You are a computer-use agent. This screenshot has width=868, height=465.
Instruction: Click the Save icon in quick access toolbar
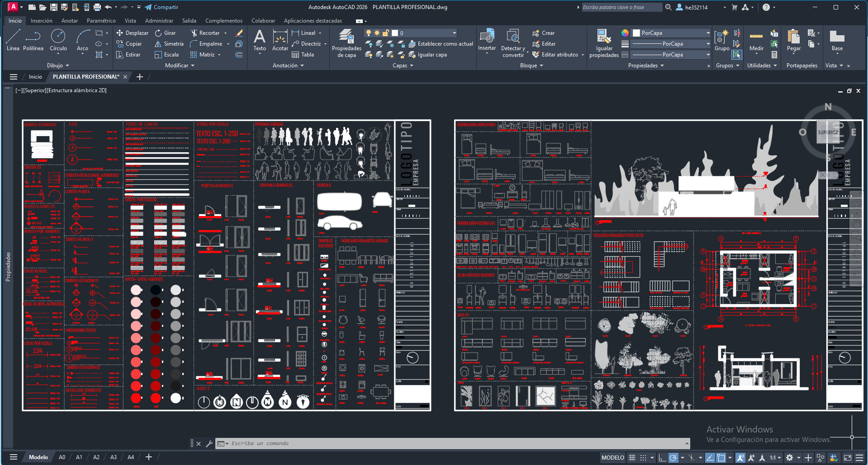(x=53, y=7)
